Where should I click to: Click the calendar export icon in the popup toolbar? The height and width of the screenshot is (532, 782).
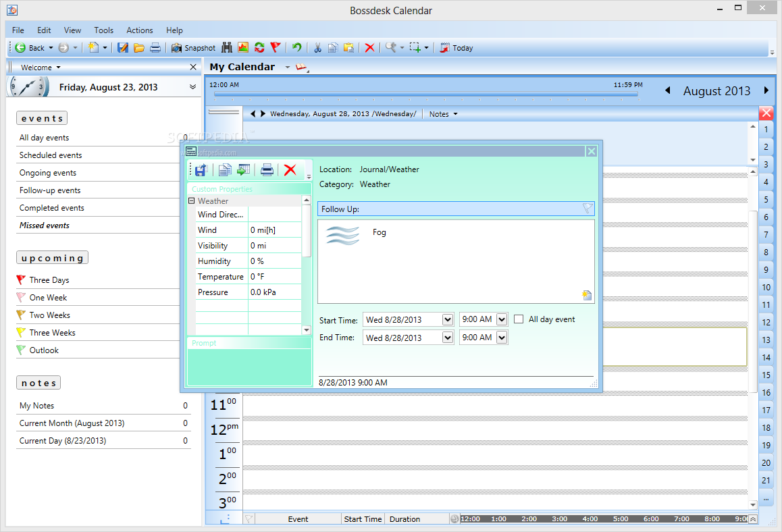coord(243,170)
